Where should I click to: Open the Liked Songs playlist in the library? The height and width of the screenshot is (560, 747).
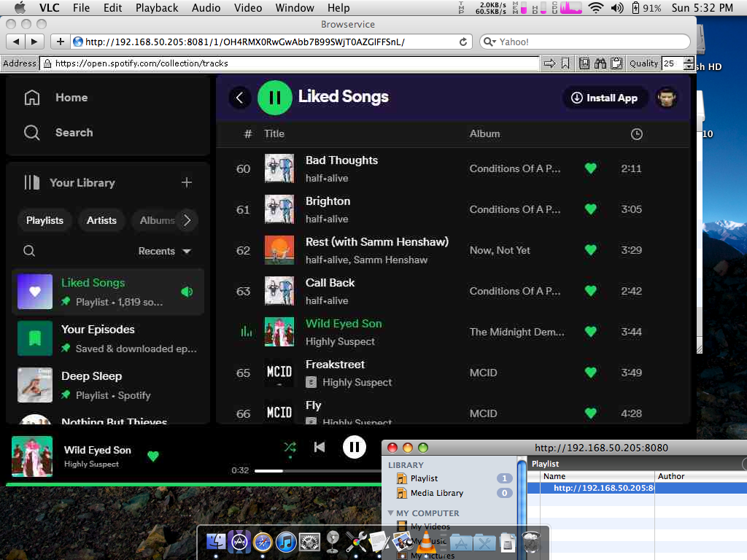[x=108, y=292]
